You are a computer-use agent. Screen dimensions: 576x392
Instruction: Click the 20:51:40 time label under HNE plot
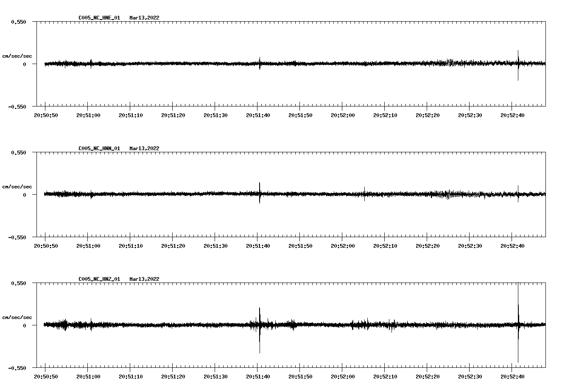(x=258, y=115)
